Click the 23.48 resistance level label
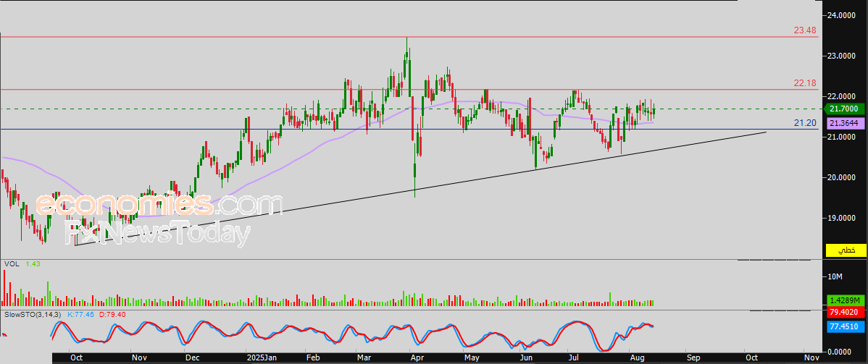This screenshot has width=868, height=364. pos(805,30)
